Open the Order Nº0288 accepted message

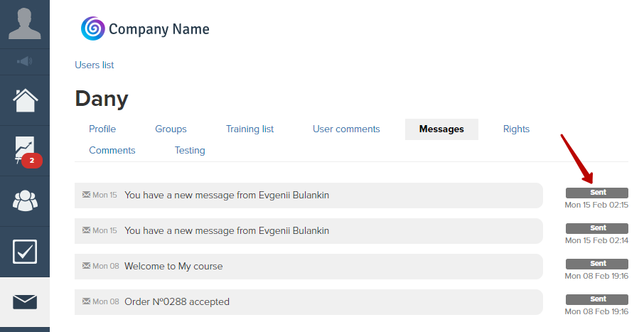tap(309, 302)
